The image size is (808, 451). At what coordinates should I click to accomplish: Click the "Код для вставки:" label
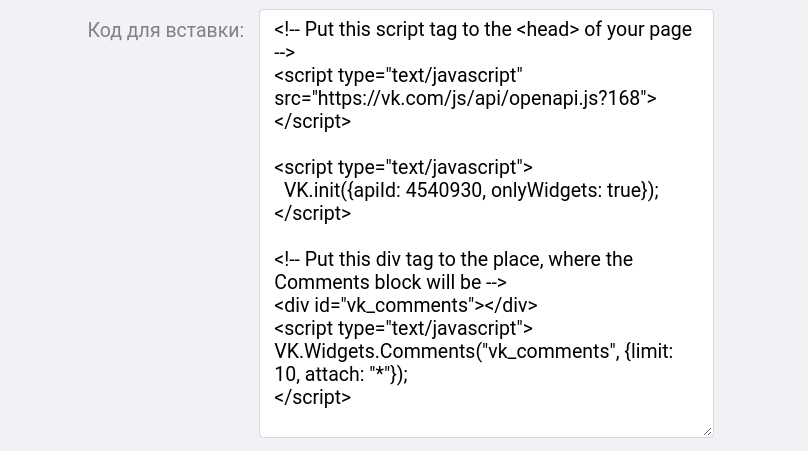pos(165,30)
